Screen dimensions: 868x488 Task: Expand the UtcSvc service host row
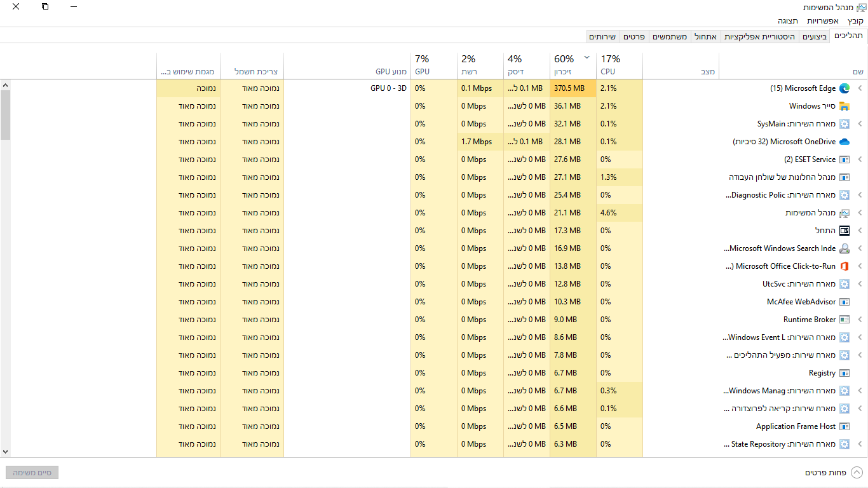(860, 284)
